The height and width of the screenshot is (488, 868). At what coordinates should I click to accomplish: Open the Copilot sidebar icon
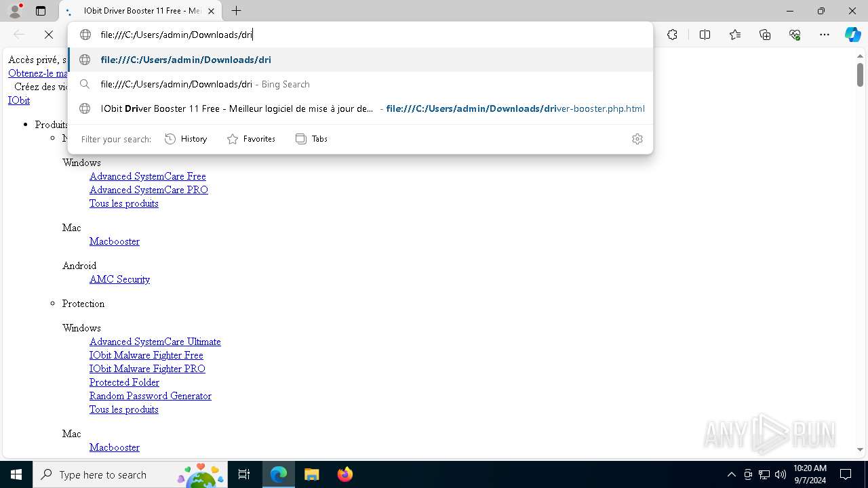pos(852,35)
